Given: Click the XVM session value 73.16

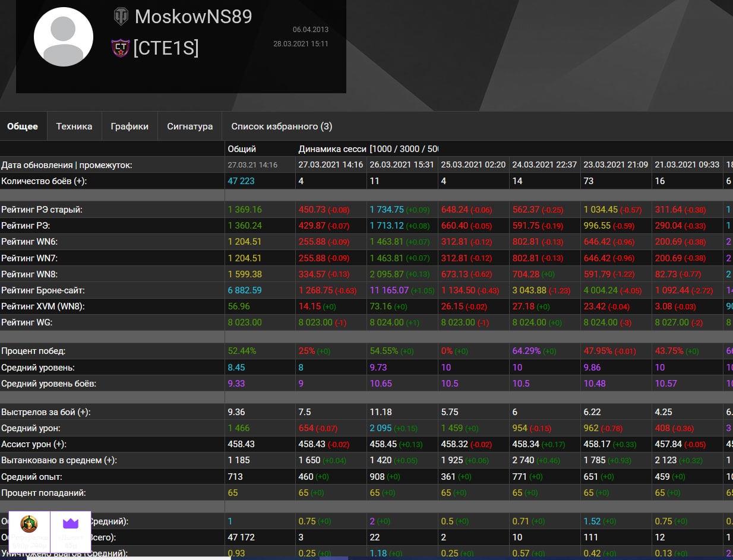Looking at the screenshot, I should (380, 306).
